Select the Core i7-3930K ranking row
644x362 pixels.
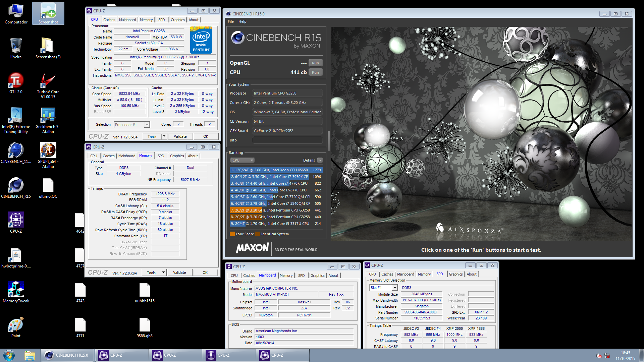coord(276,177)
